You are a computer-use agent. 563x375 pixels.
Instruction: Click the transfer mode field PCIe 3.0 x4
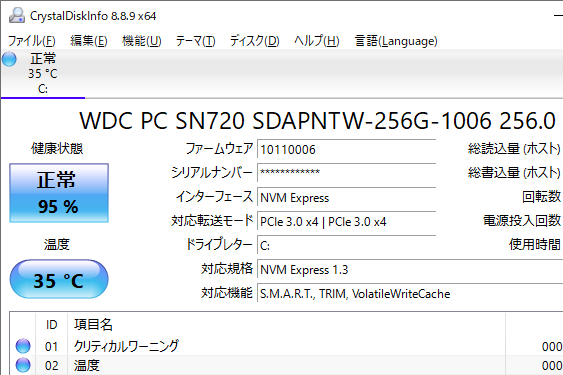(346, 221)
